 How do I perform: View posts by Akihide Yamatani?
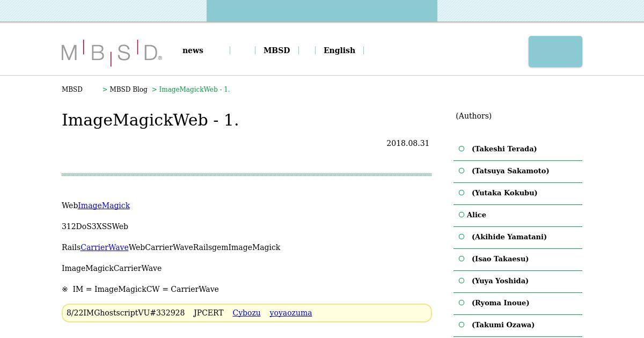pos(509,237)
